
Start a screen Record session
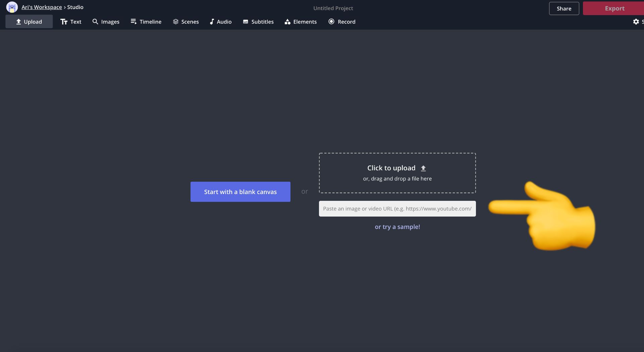pos(341,21)
